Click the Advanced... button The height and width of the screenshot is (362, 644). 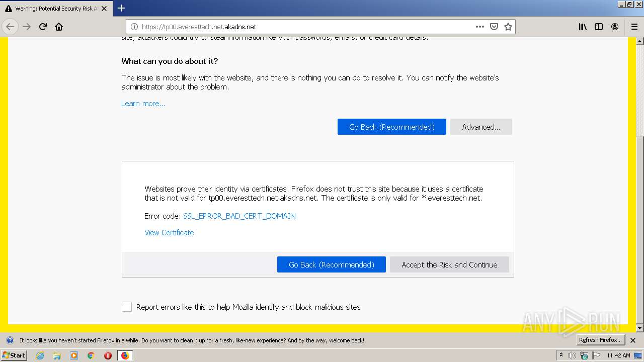481,127
